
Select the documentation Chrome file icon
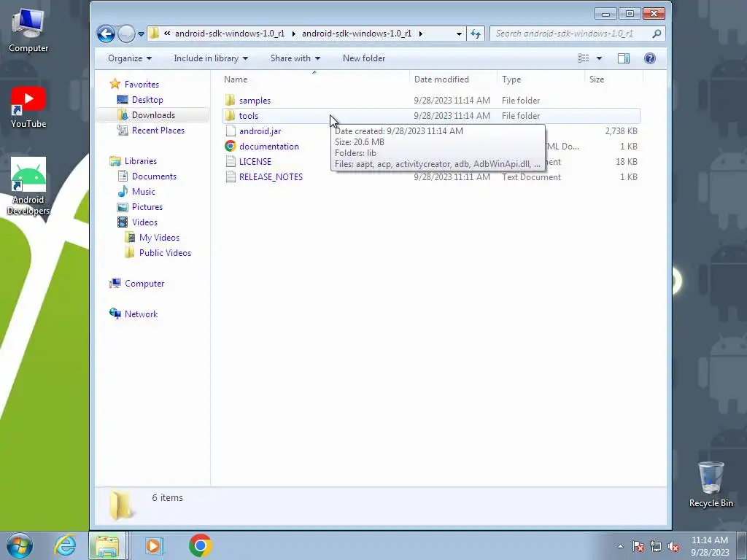[231, 146]
